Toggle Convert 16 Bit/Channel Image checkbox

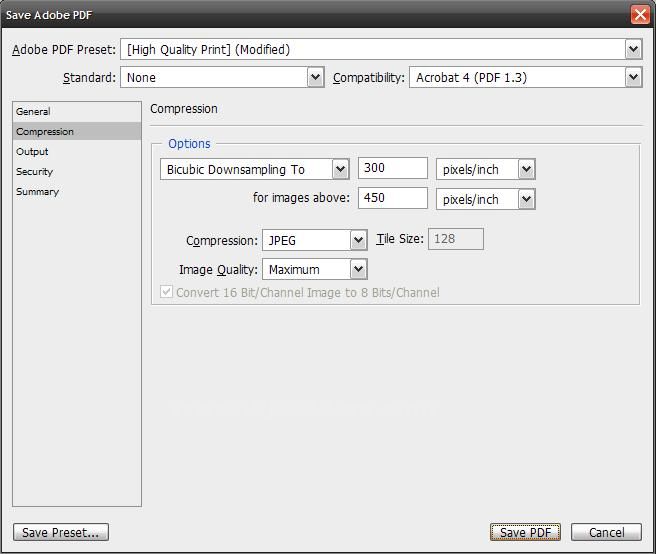(167, 292)
